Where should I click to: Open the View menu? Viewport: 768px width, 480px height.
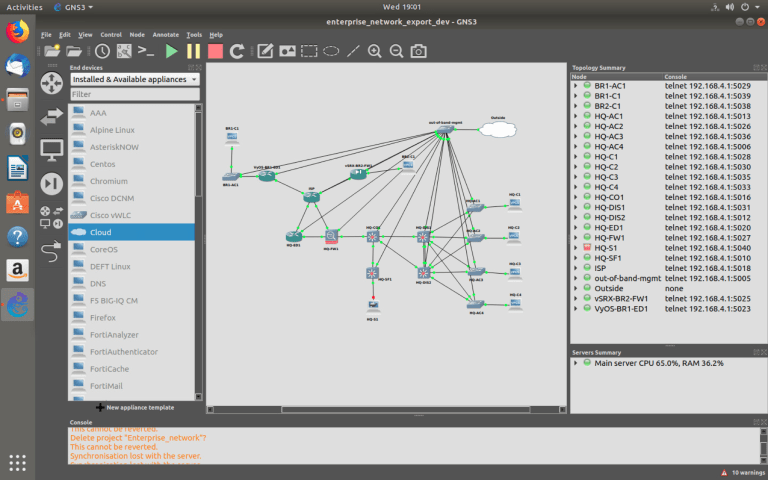(x=85, y=35)
